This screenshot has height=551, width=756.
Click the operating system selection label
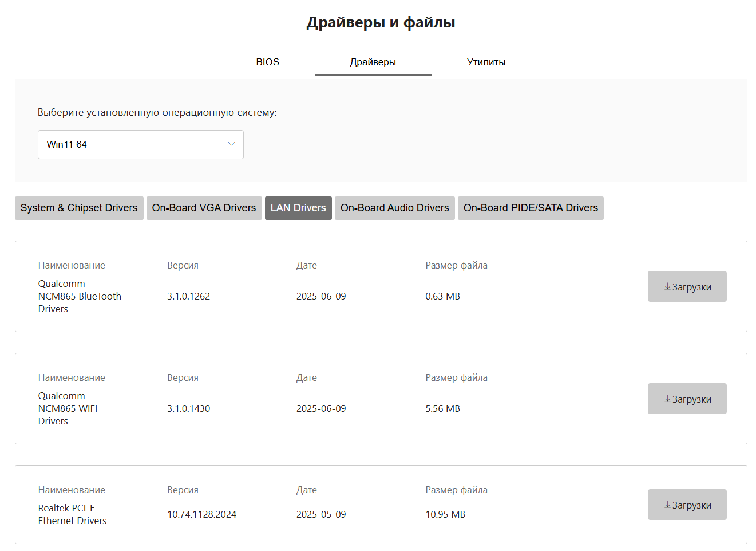(157, 112)
